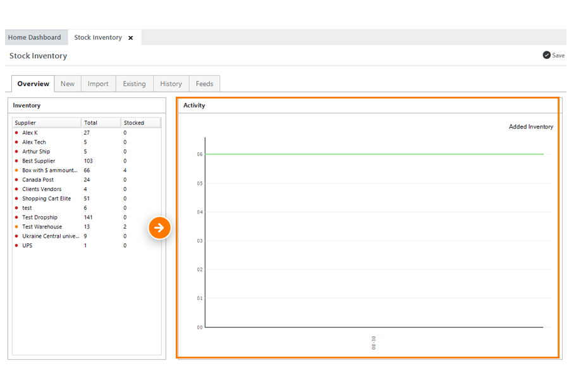Select the Alex Tech supplier row
Image resolution: width=569 pixels, height=392 pixels.
click(87, 142)
